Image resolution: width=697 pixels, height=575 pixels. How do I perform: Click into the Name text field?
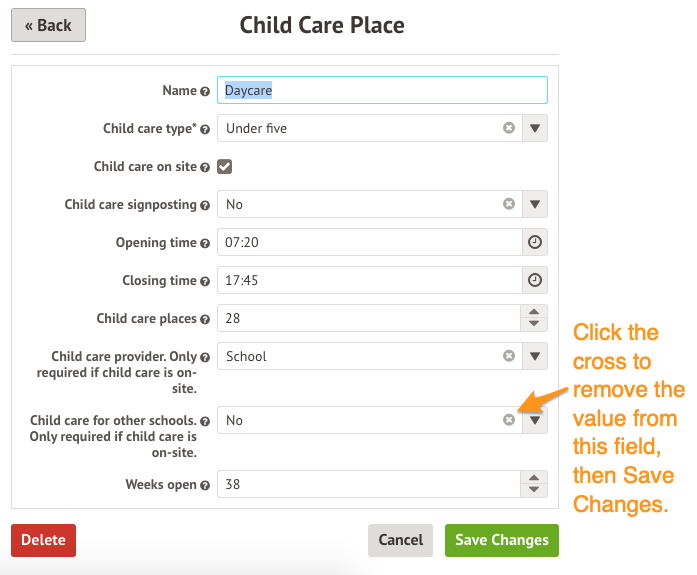[x=383, y=90]
